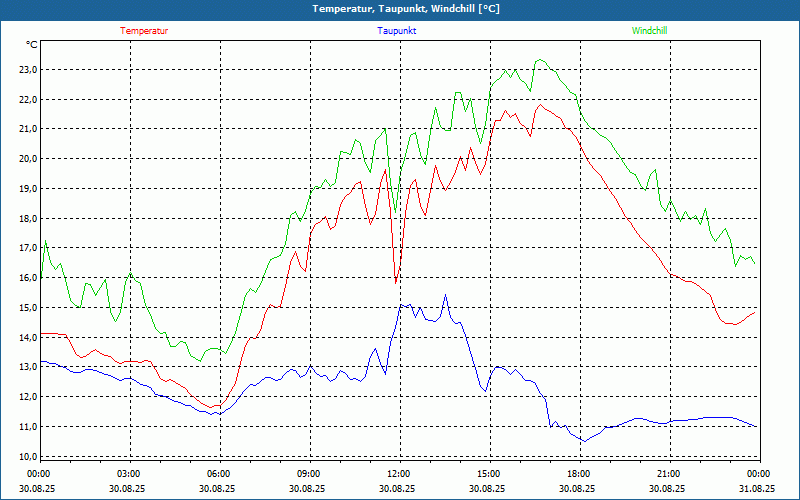Image resolution: width=800 pixels, height=500 pixels.
Task: Click the '30.08.25' date under 06:00
Action: pyautogui.click(x=217, y=488)
